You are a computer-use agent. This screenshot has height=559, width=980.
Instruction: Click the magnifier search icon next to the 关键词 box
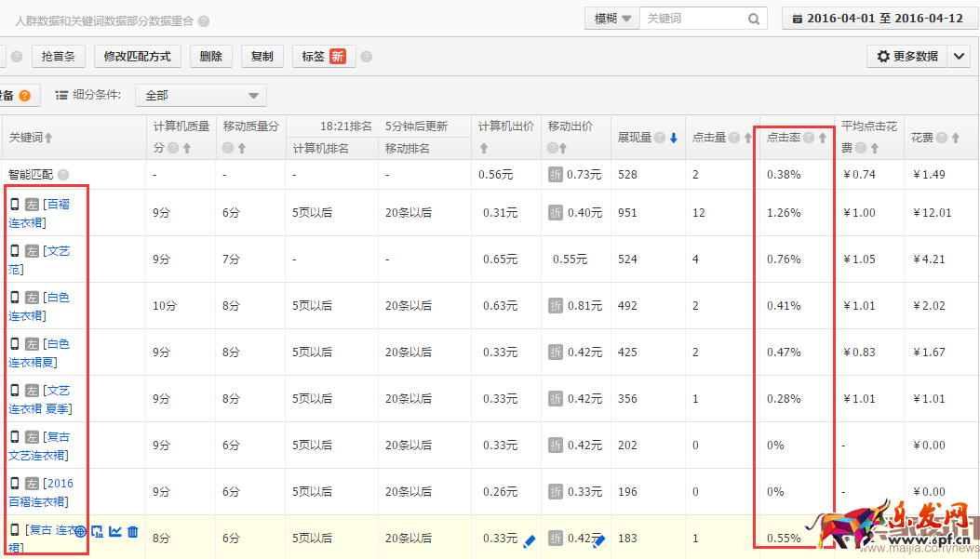(x=754, y=19)
